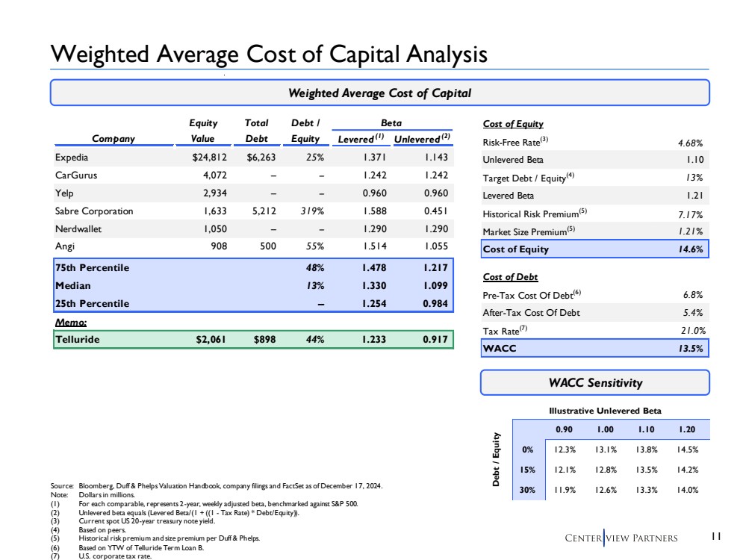Select the WACC 13.5% result value
The image size is (746, 560).
click(691, 348)
